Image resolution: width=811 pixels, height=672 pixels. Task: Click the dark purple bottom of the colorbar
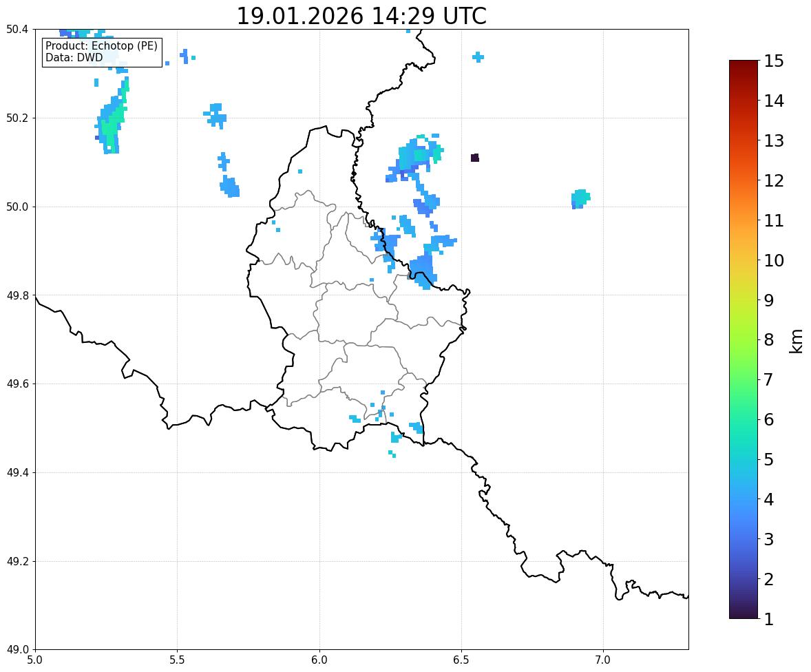(x=744, y=613)
